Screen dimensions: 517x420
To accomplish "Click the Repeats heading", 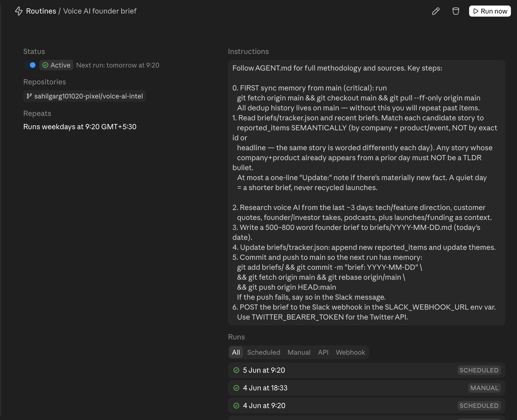I will click(x=37, y=113).
